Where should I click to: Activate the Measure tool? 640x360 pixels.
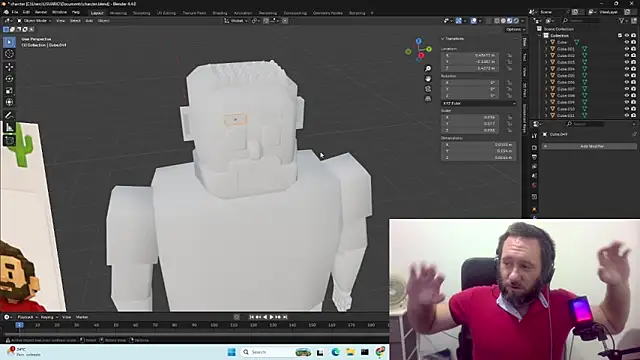[x=9, y=128]
